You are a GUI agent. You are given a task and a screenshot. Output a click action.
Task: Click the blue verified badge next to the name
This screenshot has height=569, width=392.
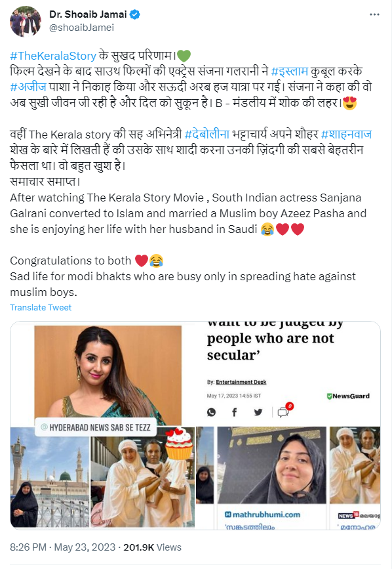135,14
